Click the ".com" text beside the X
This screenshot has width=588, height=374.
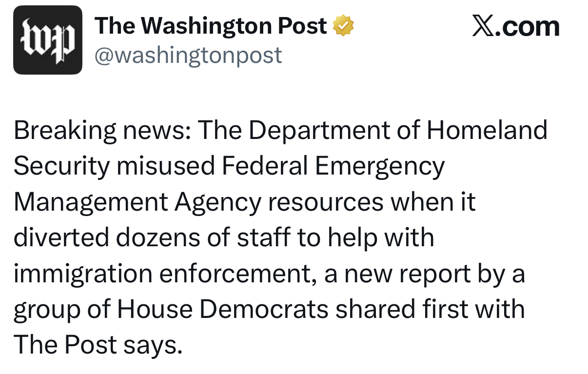point(528,27)
